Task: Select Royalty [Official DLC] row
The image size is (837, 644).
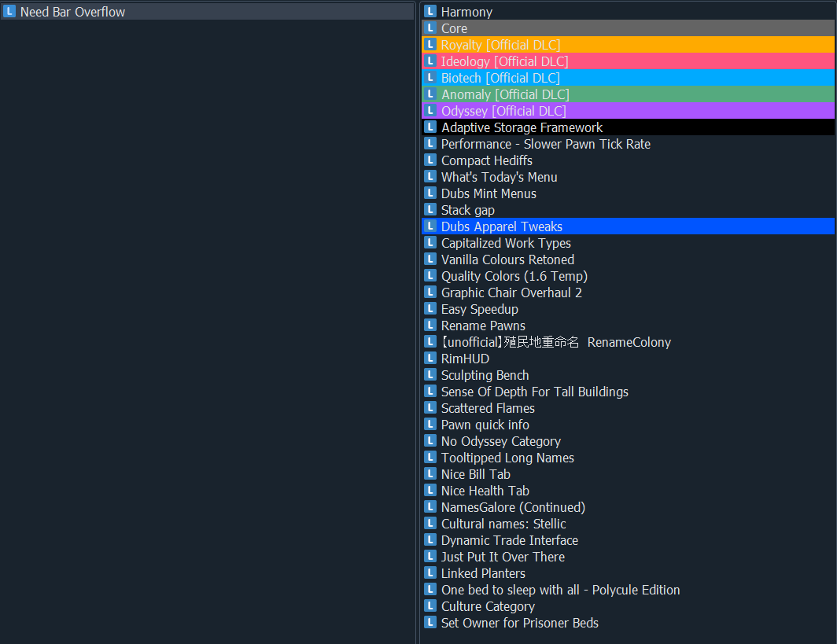Action: (629, 45)
